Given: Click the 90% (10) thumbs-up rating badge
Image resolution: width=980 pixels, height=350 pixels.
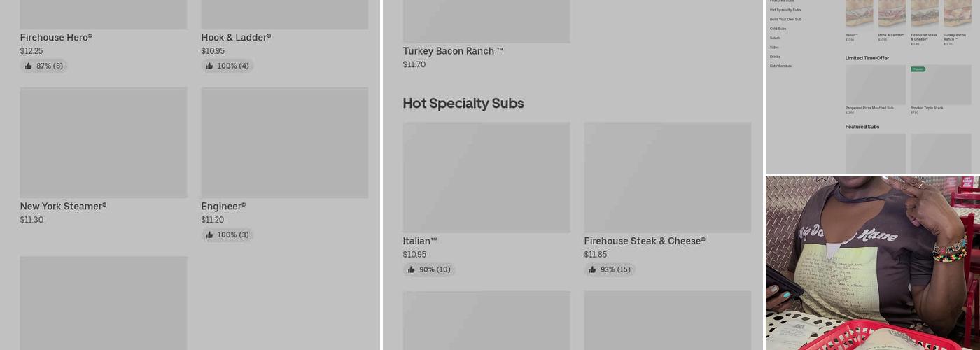Looking at the screenshot, I should pos(429,269).
